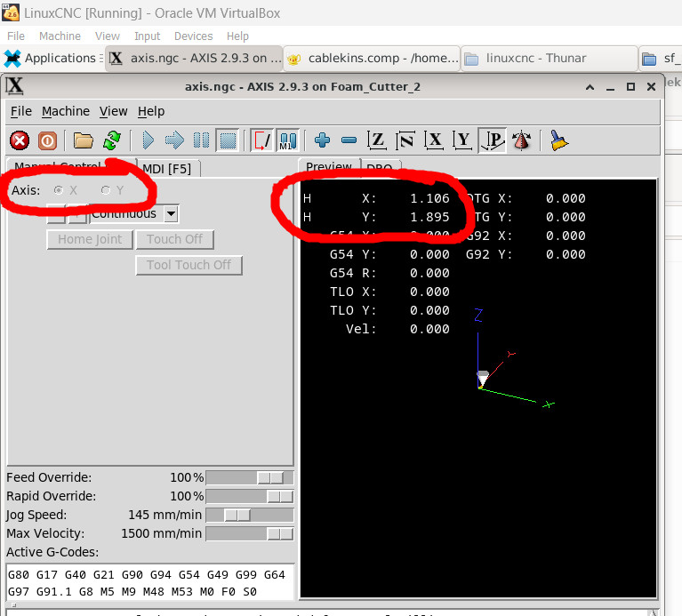Open AXIS View menu

113,111
